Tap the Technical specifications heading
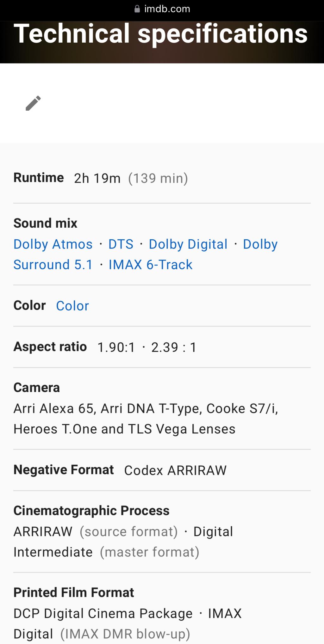Image resolution: width=324 pixels, height=644 pixels. 161,34
